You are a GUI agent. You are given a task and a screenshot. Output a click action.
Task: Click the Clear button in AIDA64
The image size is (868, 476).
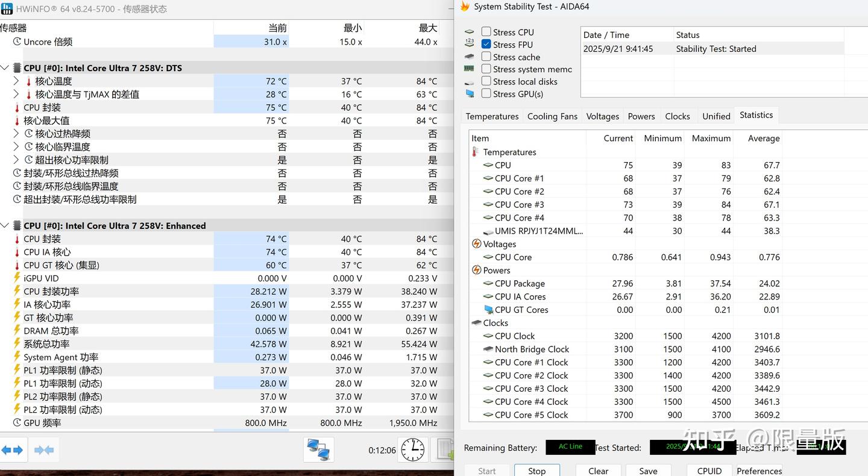pyautogui.click(x=598, y=471)
